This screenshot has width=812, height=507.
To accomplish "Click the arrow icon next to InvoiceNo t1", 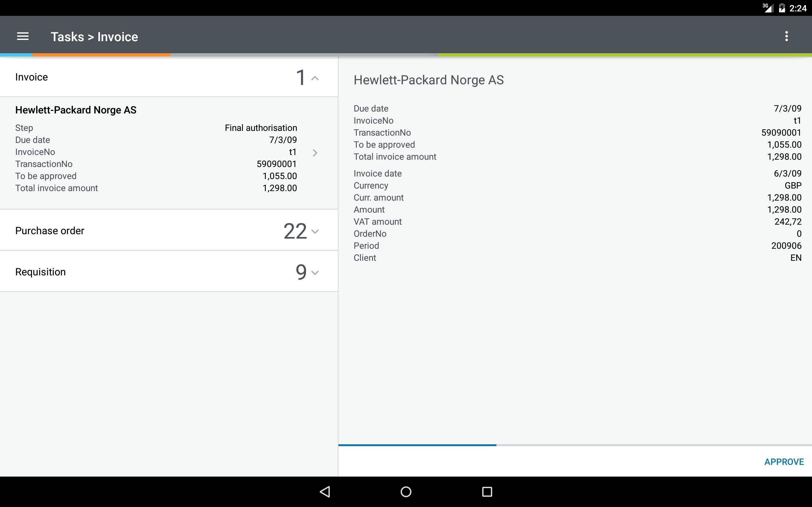I will tap(316, 152).
